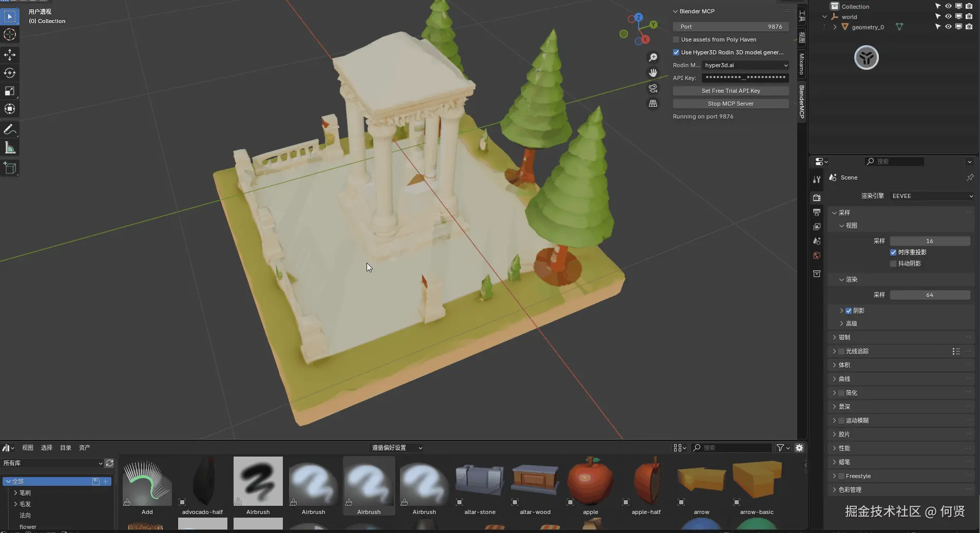The image size is (980, 533).
Task: Enable 抖动阴影 checkbox
Action: click(x=893, y=264)
